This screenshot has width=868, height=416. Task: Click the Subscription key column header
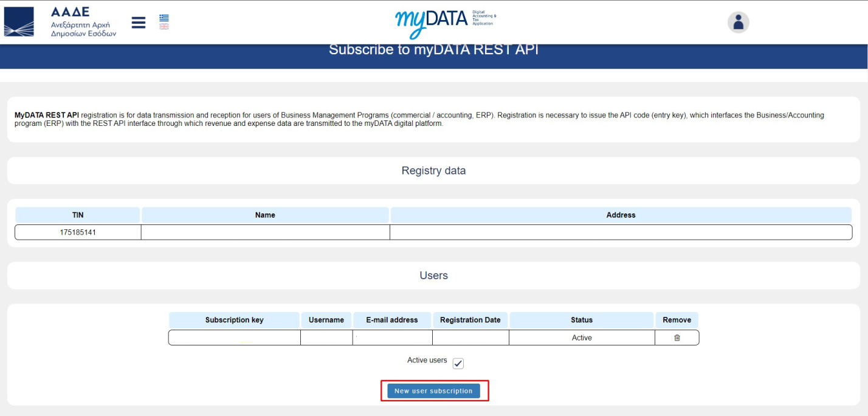[x=234, y=320]
